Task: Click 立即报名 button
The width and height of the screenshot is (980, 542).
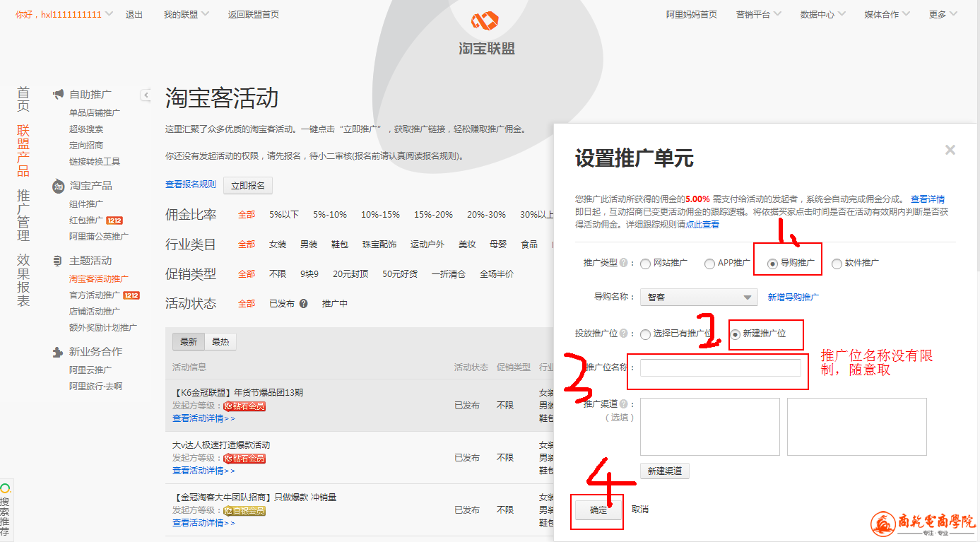Action: pos(248,185)
